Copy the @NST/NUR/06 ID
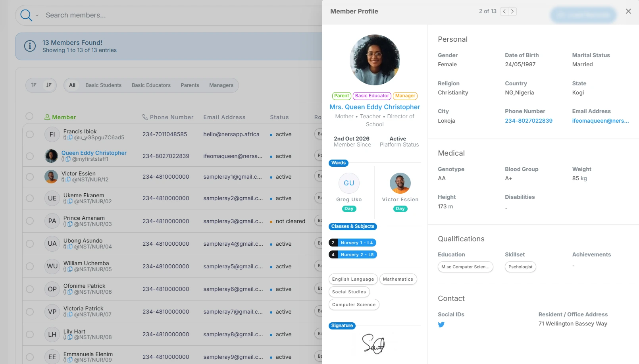The image size is (639, 364). coord(70,292)
